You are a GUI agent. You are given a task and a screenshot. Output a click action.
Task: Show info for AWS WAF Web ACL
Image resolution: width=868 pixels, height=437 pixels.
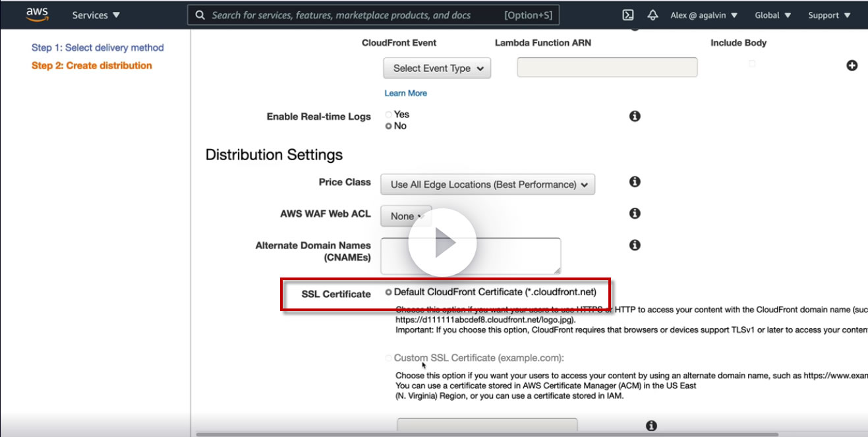635,214
